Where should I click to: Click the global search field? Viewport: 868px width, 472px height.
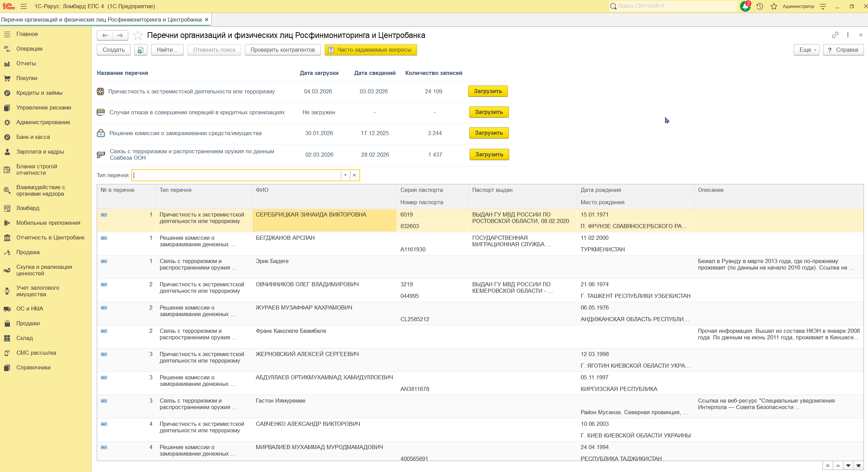[x=674, y=6]
